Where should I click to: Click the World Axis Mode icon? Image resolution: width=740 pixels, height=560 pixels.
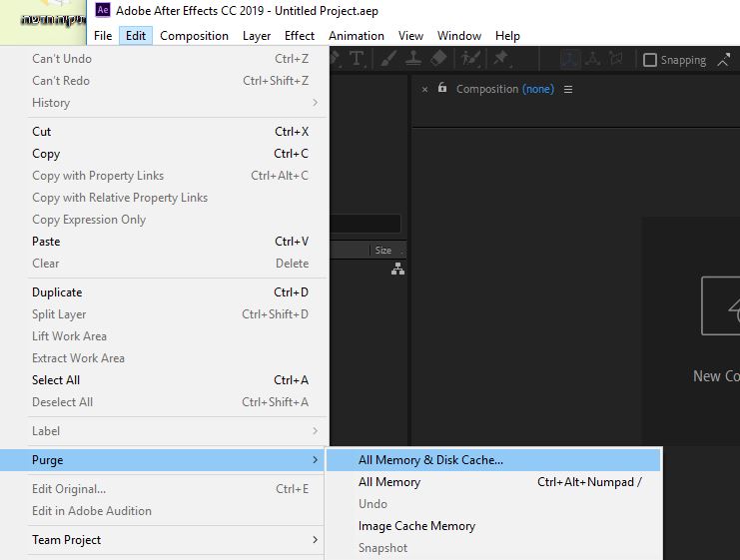[x=592, y=60]
